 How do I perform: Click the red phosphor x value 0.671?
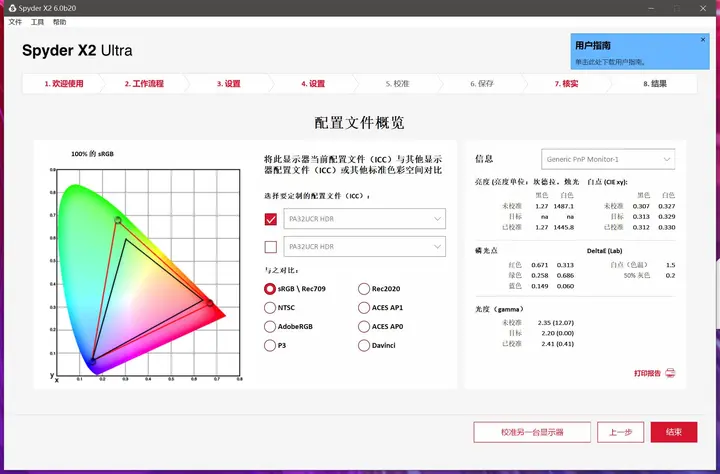[x=540, y=265]
